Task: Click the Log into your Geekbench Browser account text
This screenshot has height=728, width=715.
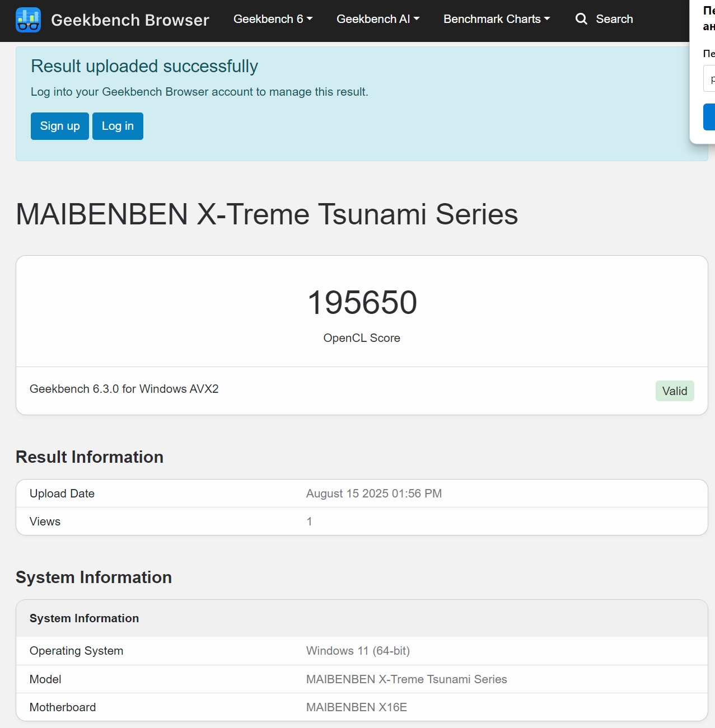Action: (199, 92)
